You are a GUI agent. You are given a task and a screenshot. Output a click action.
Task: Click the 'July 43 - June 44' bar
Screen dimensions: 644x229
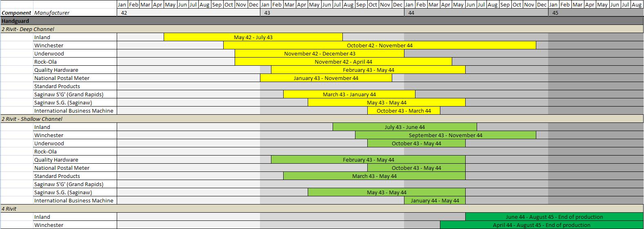[x=404, y=127]
